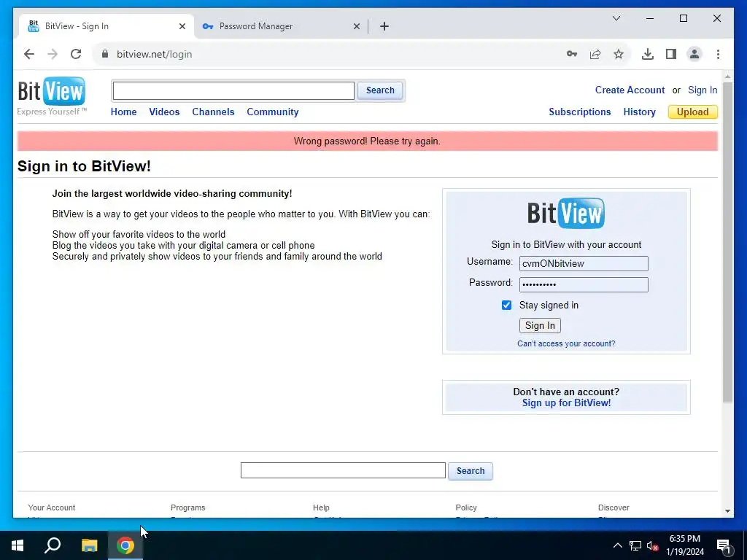Open the Windows Start menu
747x560 pixels.
[18, 545]
